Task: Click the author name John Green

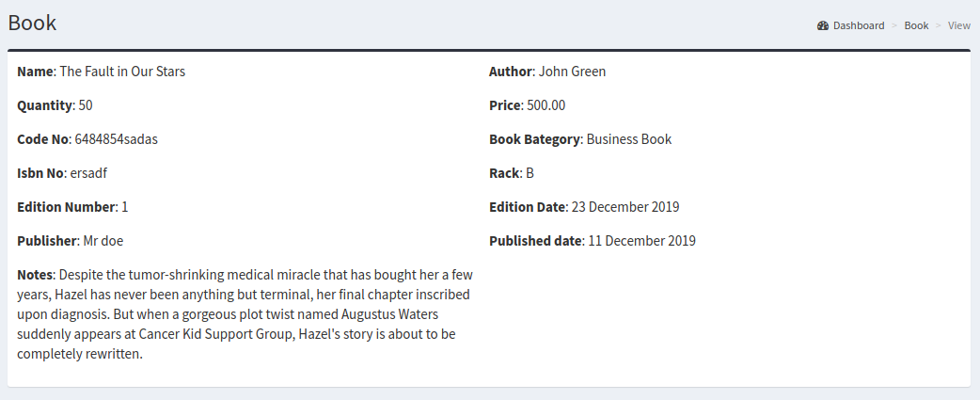Action: tap(572, 72)
